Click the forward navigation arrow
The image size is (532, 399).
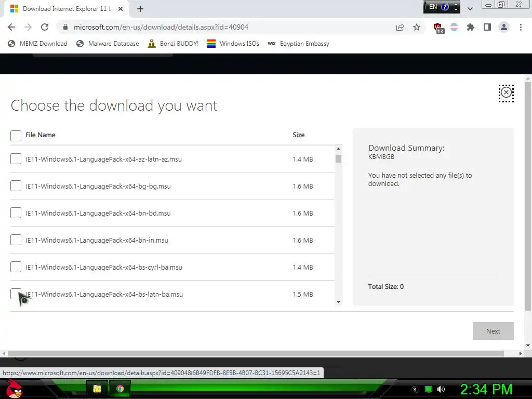(x=28, y=27)
